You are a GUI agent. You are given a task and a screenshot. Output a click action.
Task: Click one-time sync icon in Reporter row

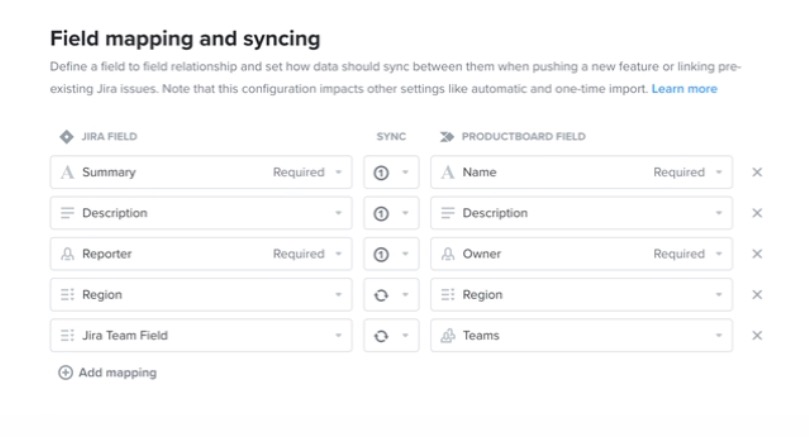point(381,254)
